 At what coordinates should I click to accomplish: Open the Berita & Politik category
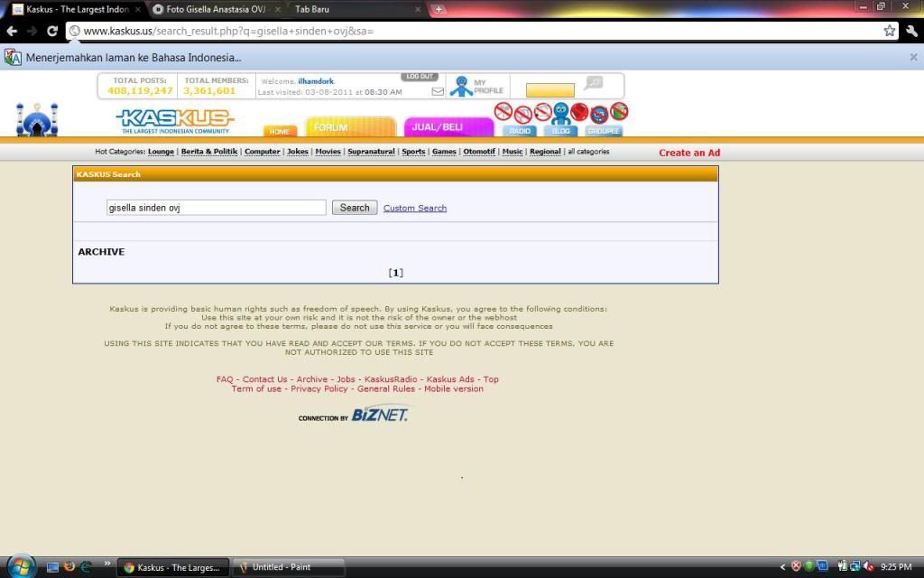209,152
